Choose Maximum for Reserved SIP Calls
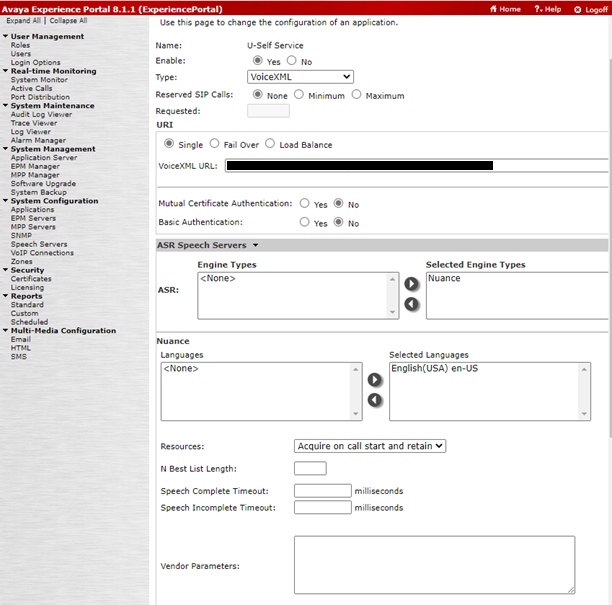The height and width of the screenshot is (605, 612). pyautogui.click(x=356, y=94)
